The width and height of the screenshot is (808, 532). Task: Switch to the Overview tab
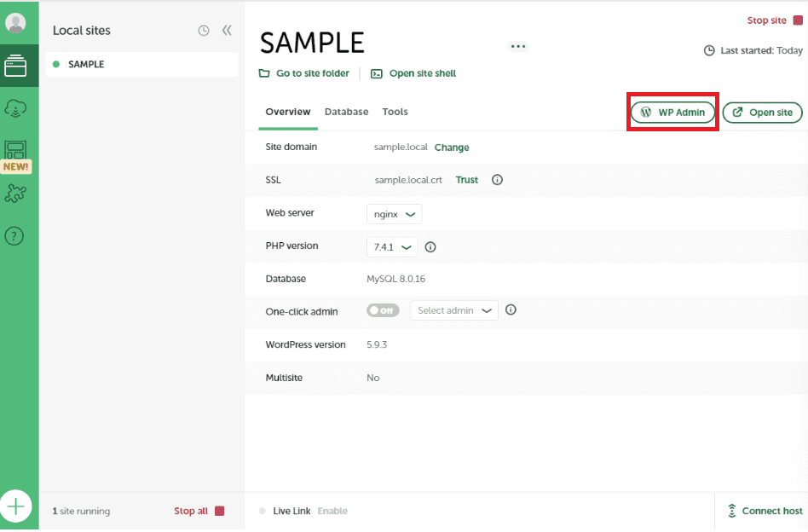click(x=288, y=112)
